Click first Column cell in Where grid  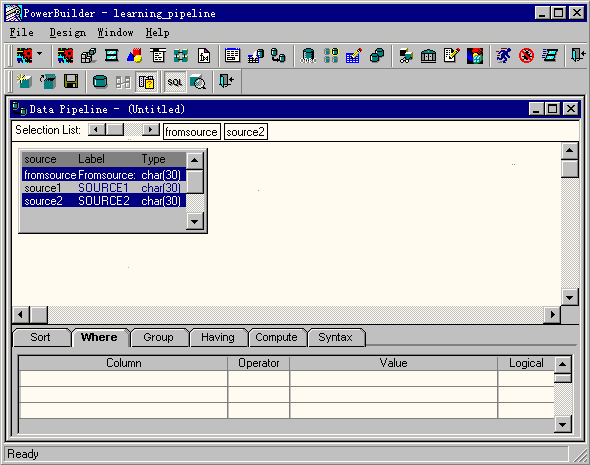[123, 378]
